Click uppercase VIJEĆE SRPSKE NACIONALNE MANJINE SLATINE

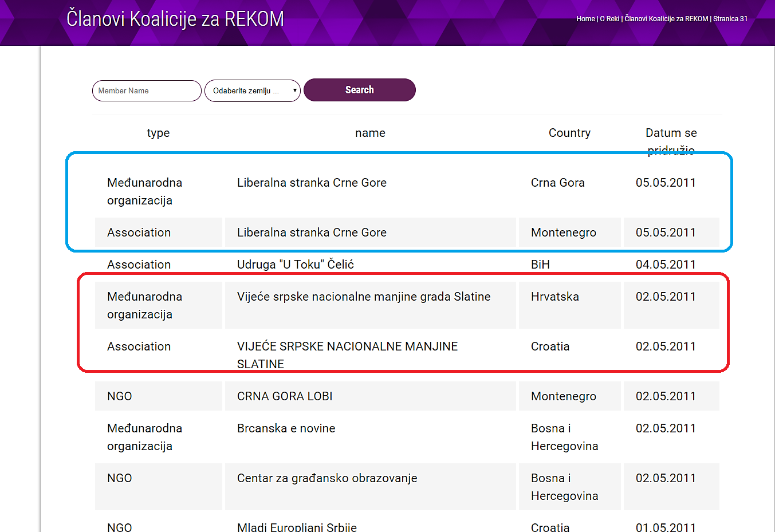347,347
